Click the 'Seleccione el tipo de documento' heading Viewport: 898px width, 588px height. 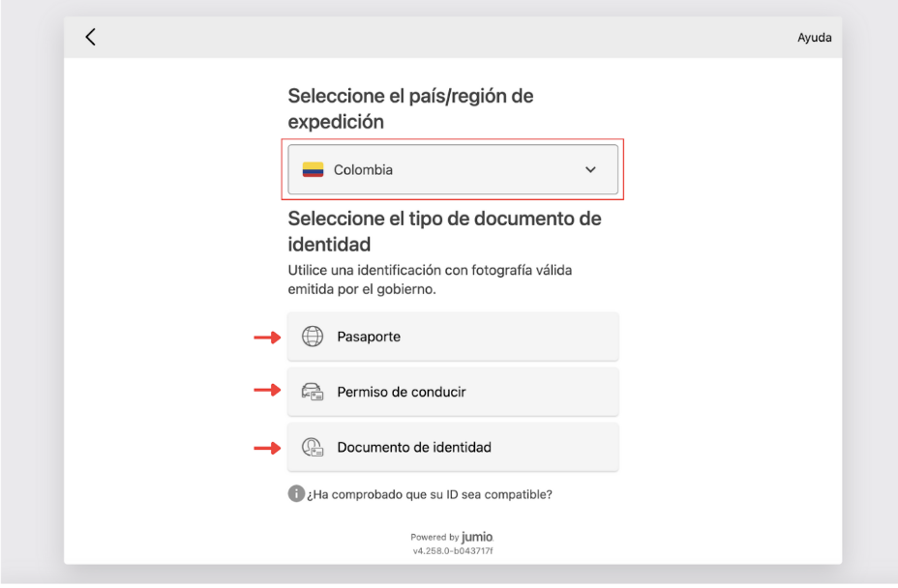coord(444,231)
